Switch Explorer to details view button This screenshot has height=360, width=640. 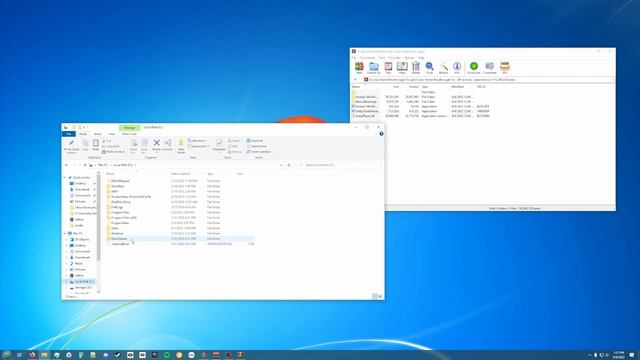click(x=375, y=296)
